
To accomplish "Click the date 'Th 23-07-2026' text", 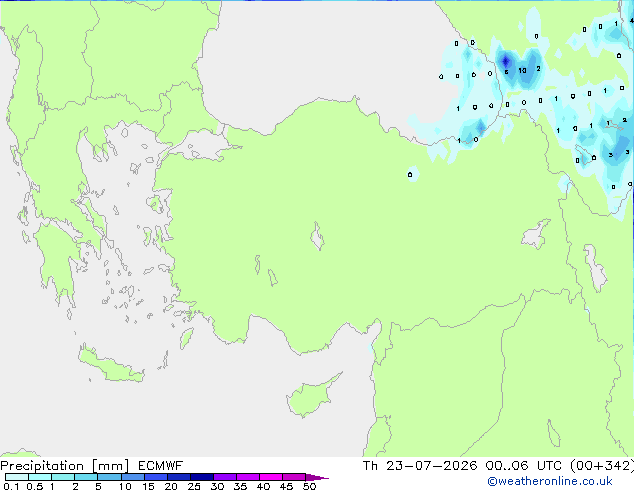I will pyautogui.click(x=420, y=466).
